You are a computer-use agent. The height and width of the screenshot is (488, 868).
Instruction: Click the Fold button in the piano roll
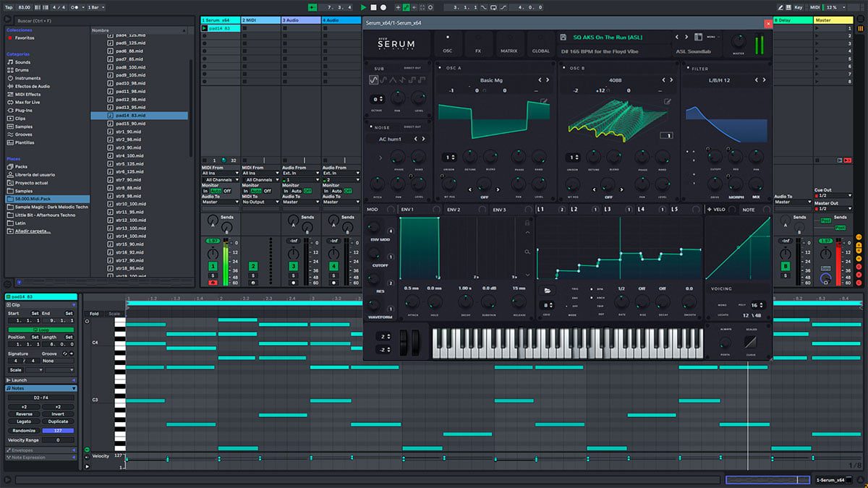[x=94, y=314]
